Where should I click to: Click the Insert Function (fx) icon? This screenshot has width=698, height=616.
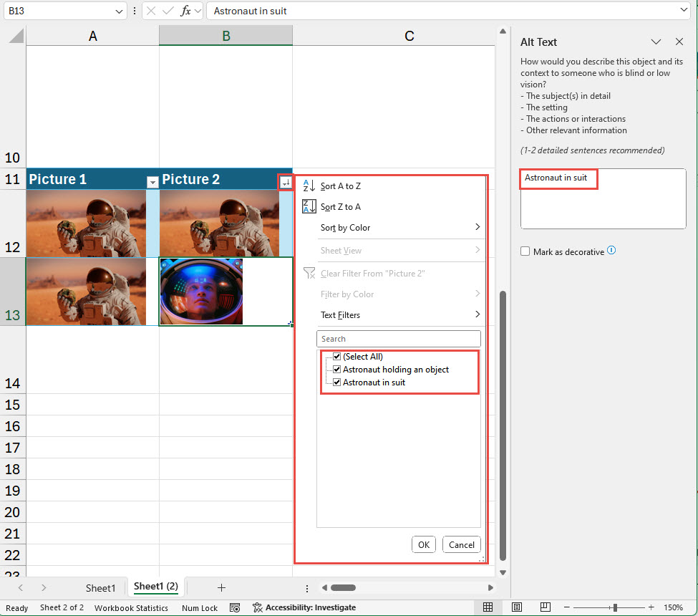(x=187, y=11)
